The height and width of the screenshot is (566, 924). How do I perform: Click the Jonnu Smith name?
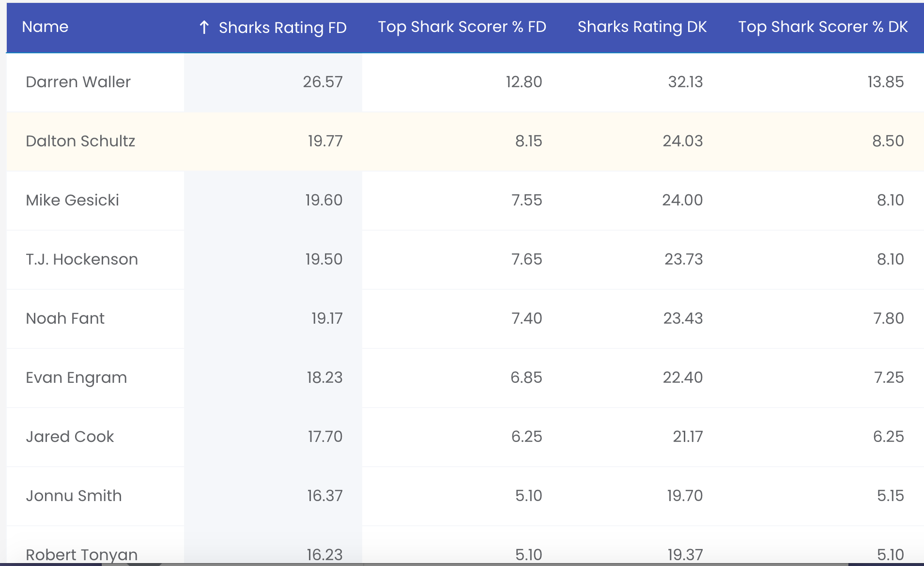coord(74,496)
